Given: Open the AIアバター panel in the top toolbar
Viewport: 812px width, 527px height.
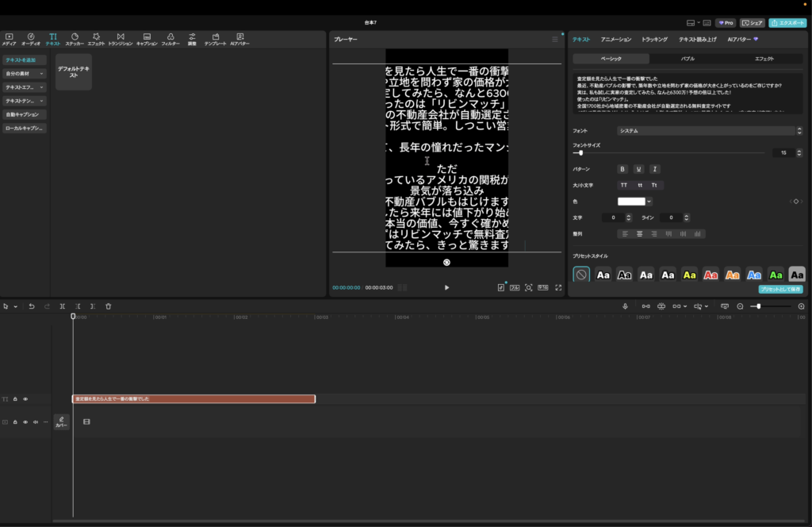Looking at the screenshot, I should 239,39.
